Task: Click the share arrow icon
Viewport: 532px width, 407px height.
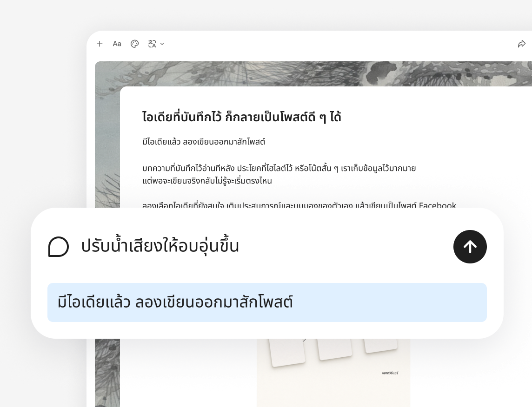Action: [521, 44]
